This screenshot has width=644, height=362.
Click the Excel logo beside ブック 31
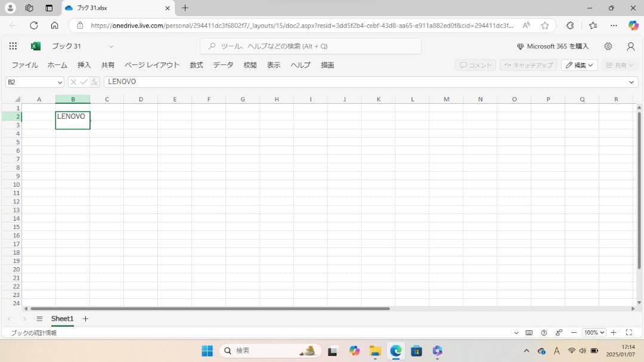coord(35,46)
